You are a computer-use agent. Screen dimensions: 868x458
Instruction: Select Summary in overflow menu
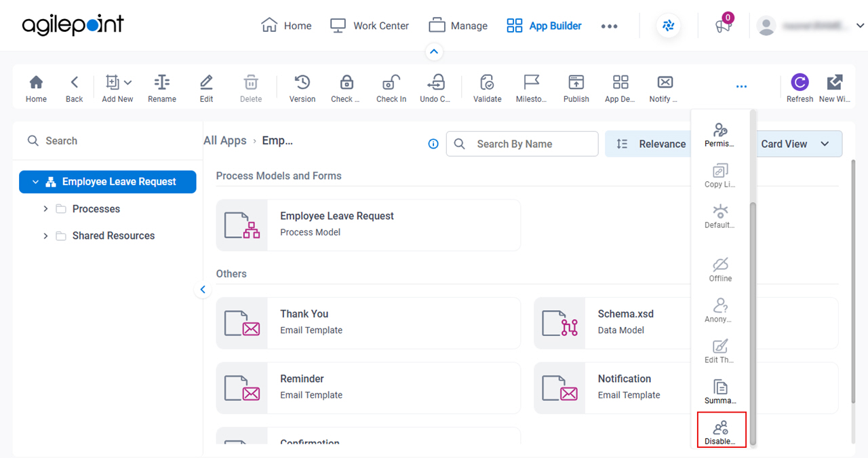(x=719, y=392)
